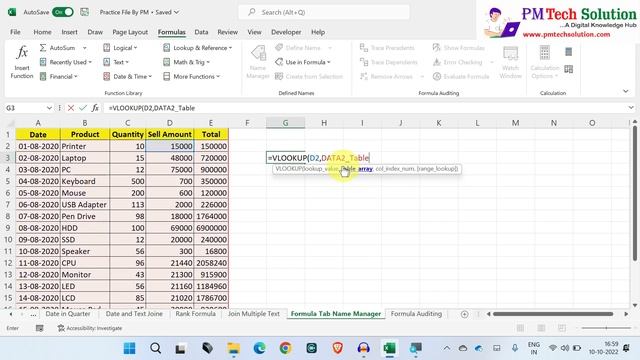Viewport: 640px width, 360px height.
Task: Open taskbar Search icon
Action: [x=155, y=348]
